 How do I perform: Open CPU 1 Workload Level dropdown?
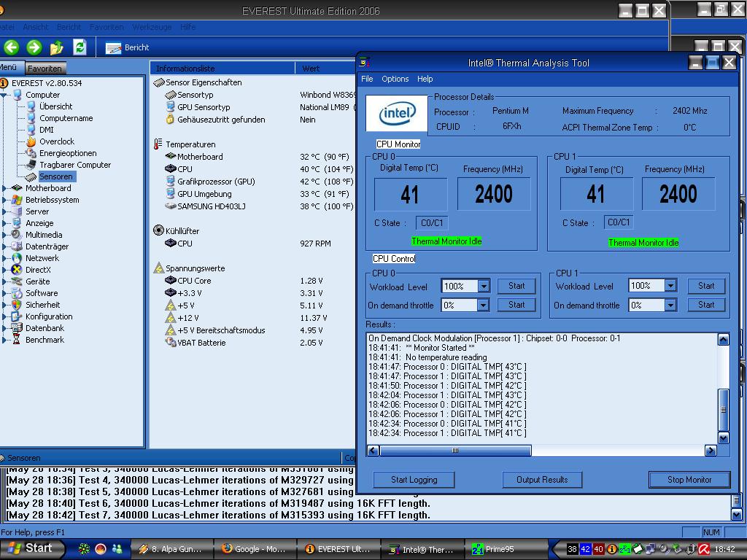point(670,286)
